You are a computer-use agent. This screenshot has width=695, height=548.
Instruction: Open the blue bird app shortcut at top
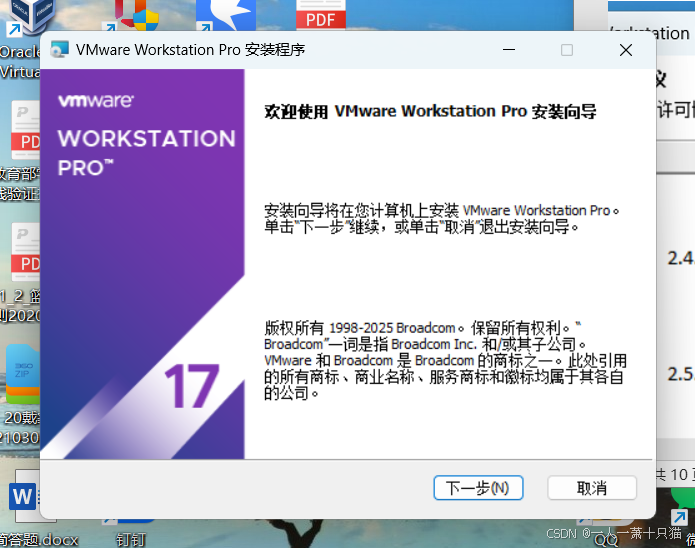coord(226,15)
